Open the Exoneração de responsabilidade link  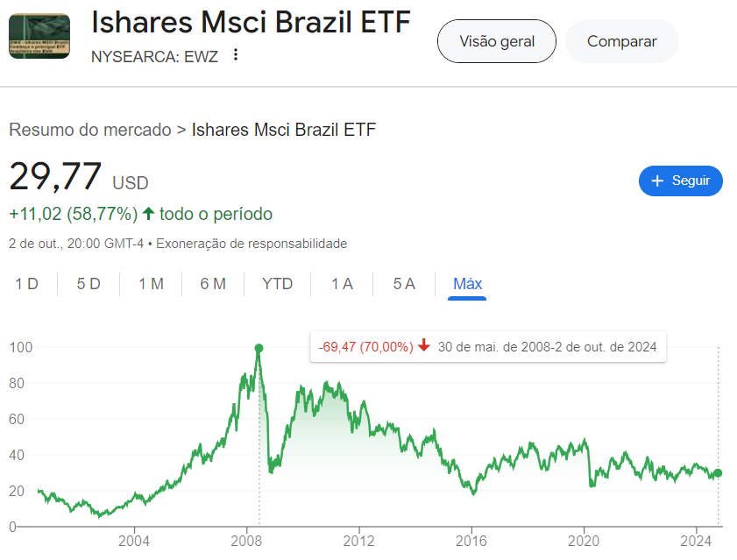click(x=253, y=244)
